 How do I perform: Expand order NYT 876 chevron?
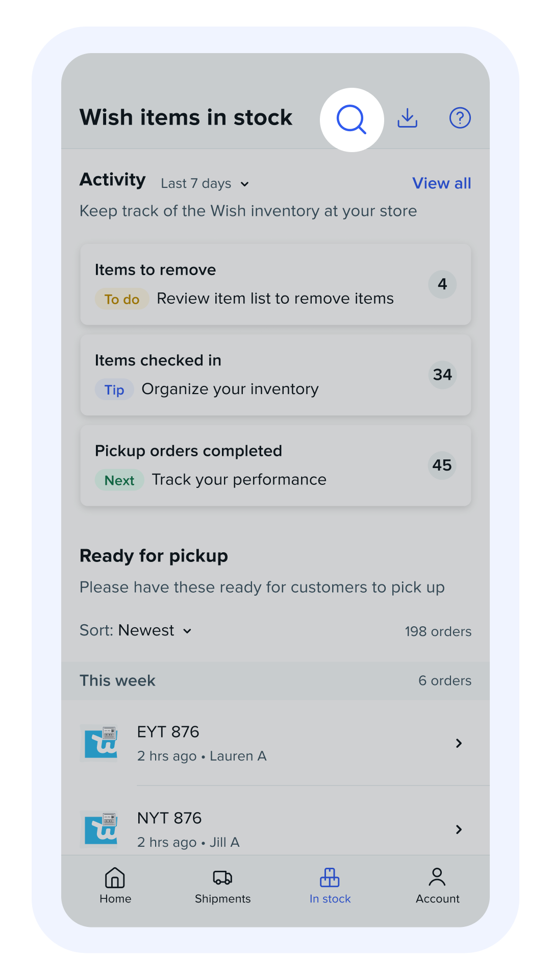coord(459,829)
